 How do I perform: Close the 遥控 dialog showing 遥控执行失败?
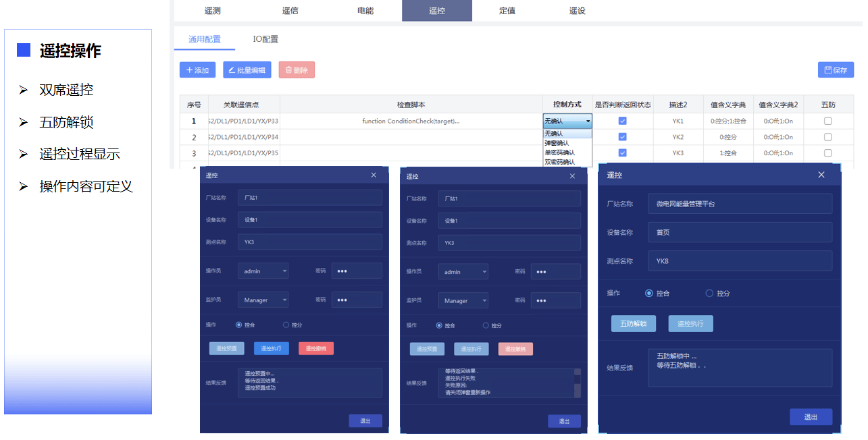point(573,176)
